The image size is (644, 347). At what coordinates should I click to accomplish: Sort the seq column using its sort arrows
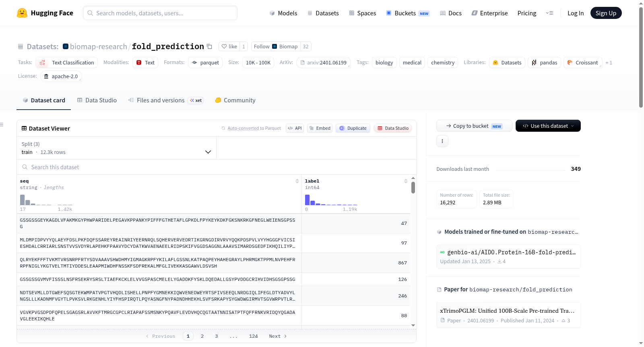(x=297, y=181)
